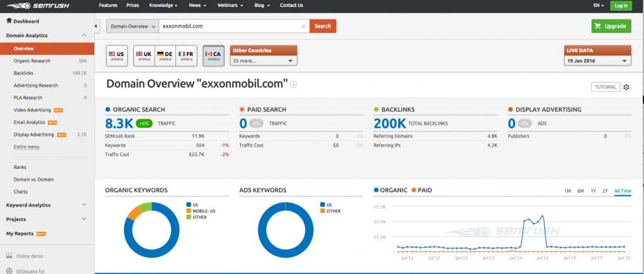Screen dimensions: 644x274
Task: Open the Webinars menu
Action: [x=230, y=5]
